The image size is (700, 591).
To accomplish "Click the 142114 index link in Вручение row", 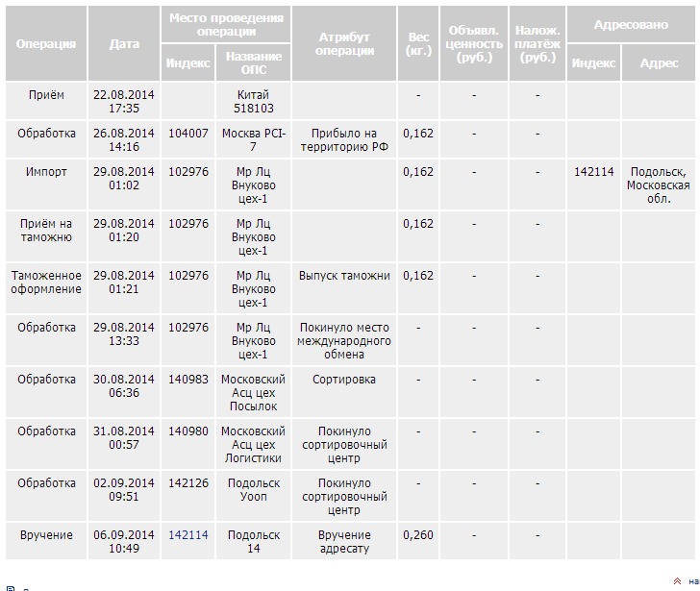I will (x=187, y=535).
